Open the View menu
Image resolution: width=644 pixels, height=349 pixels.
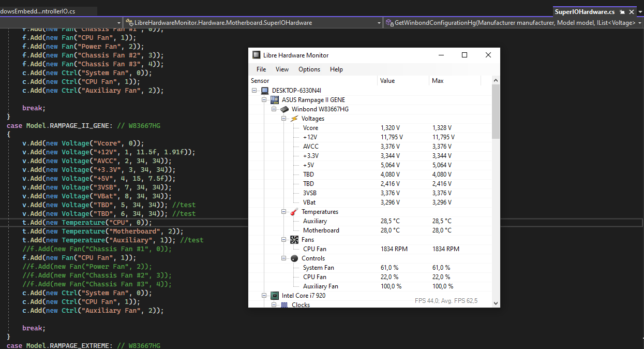pos(282,69)
